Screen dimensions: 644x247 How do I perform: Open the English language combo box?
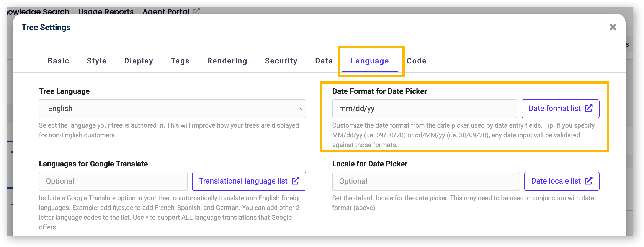point(173,109)
